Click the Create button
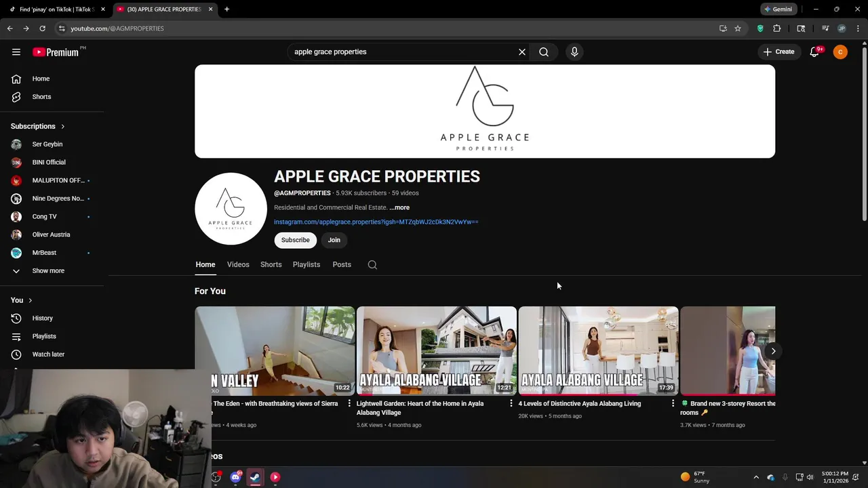 point(778,52)
